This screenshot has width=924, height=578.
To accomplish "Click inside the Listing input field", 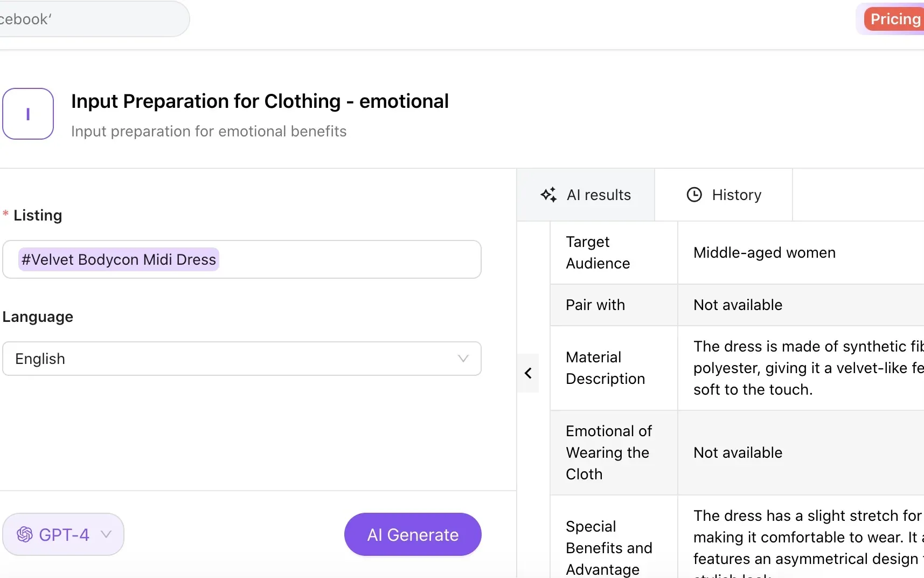I will click(x=241, y=259).
